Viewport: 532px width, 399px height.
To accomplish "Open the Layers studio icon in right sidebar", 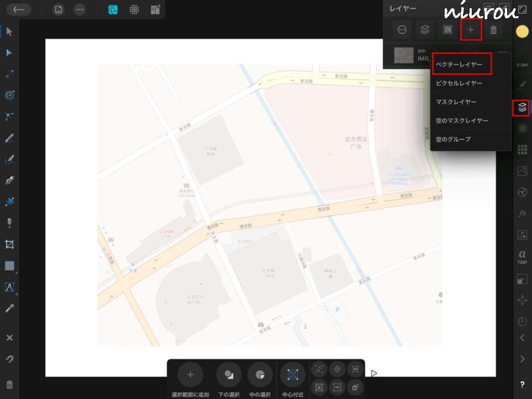I will pos(522,108).
